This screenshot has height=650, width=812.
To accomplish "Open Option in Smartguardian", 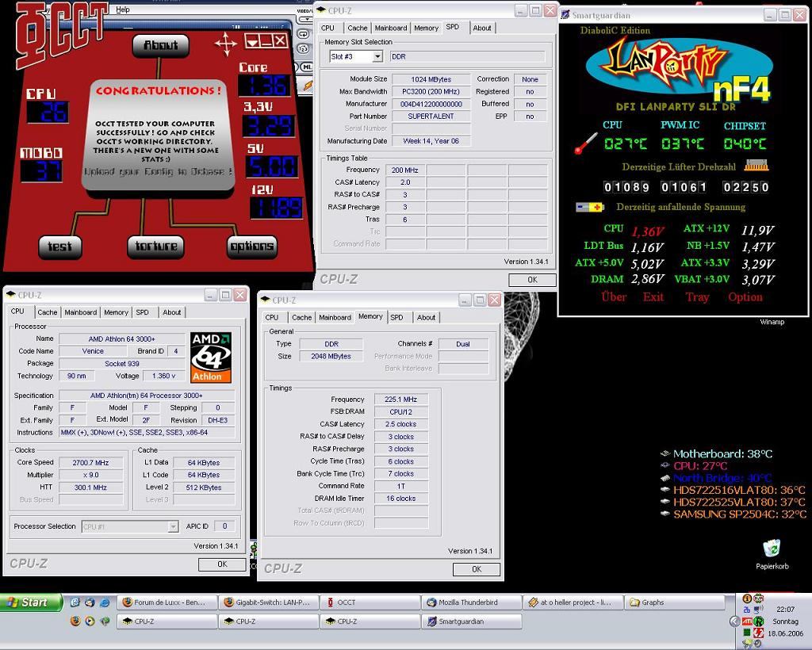I will (745, 297).
